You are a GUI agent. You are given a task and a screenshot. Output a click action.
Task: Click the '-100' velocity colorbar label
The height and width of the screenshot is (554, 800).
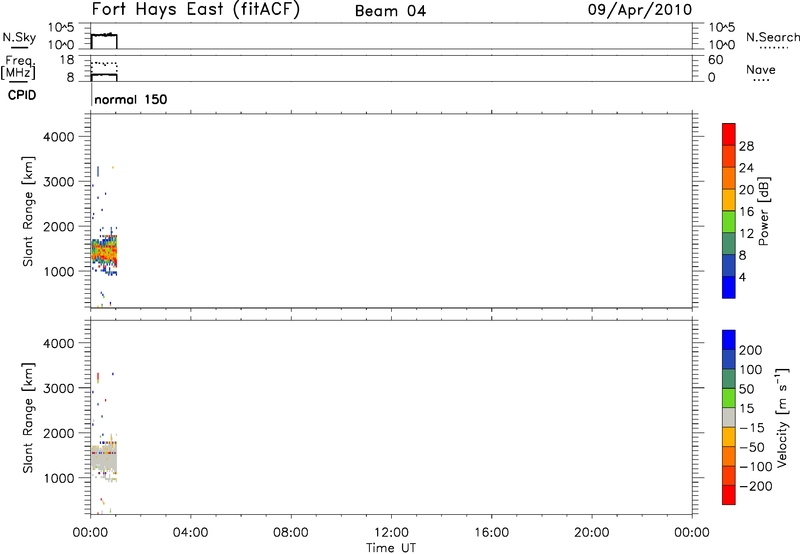pos(756,467)
